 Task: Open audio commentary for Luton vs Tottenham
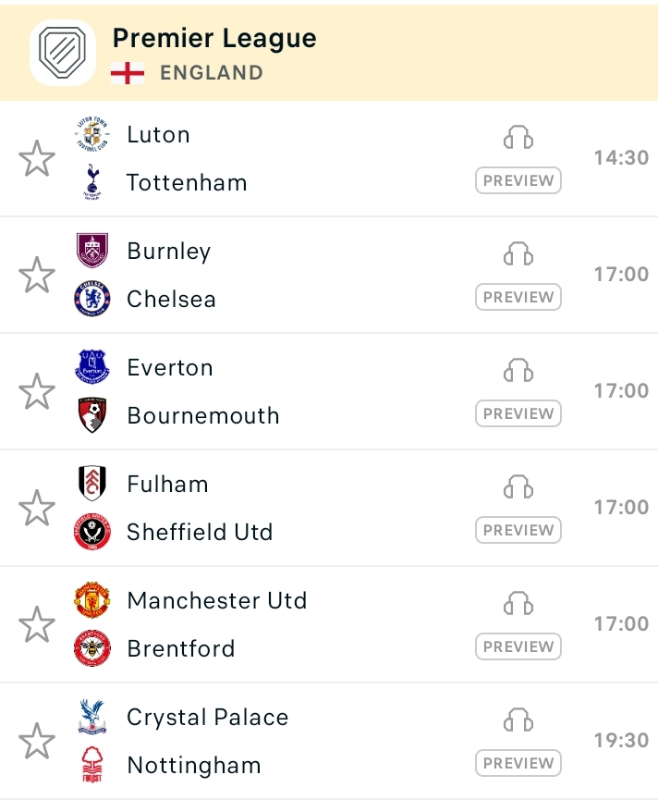(x=518, y=137)
